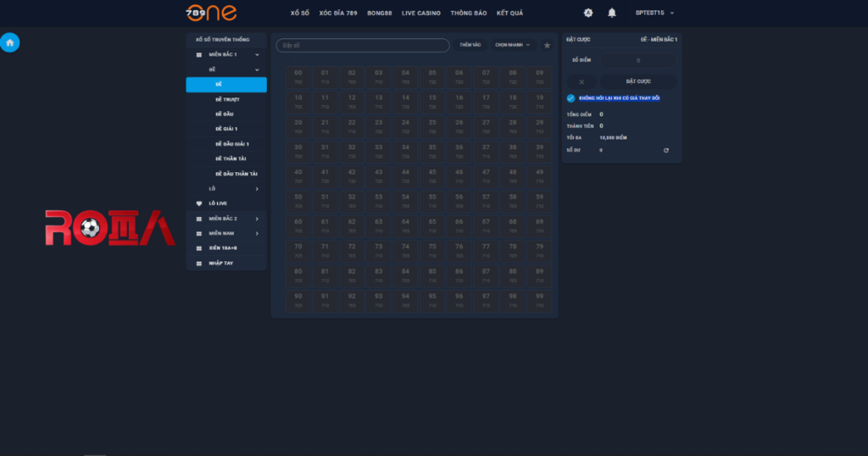The height and width of the screenshot is (456, 868).
Task: Refresh the balance with reload icon
Action: (x=666, y=150)
